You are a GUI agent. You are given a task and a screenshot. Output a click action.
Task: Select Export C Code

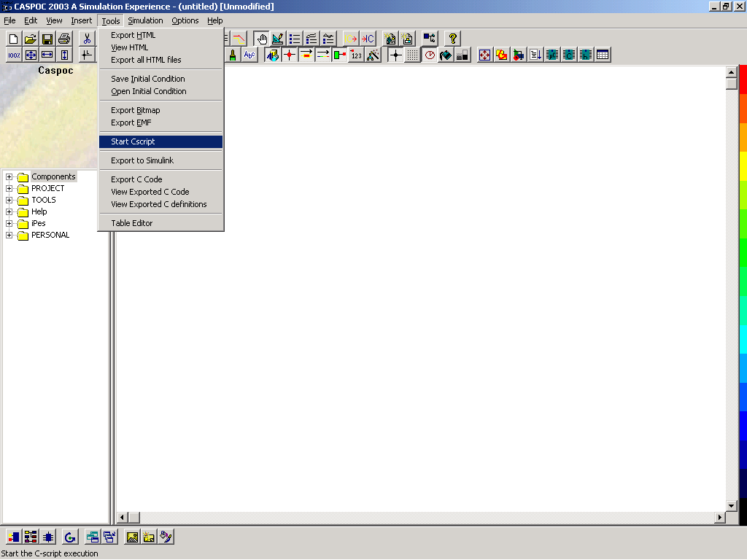point(161,179)
